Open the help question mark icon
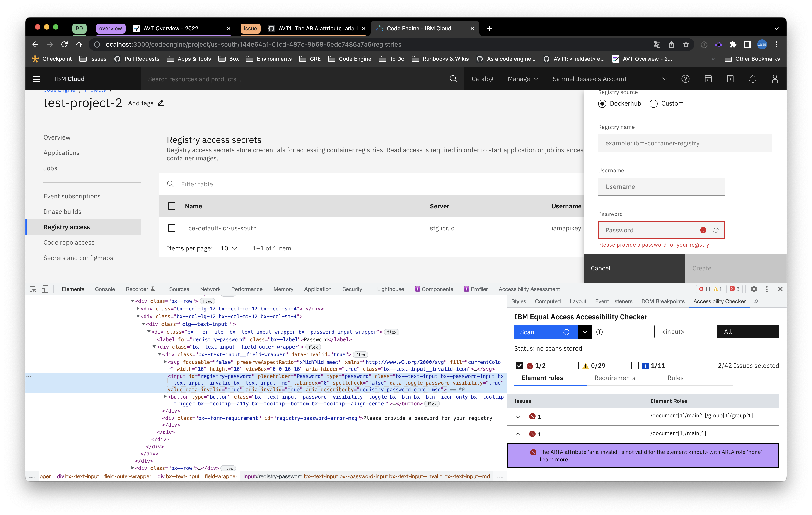This screenshot has width=812, height=515. click(685, 79)
